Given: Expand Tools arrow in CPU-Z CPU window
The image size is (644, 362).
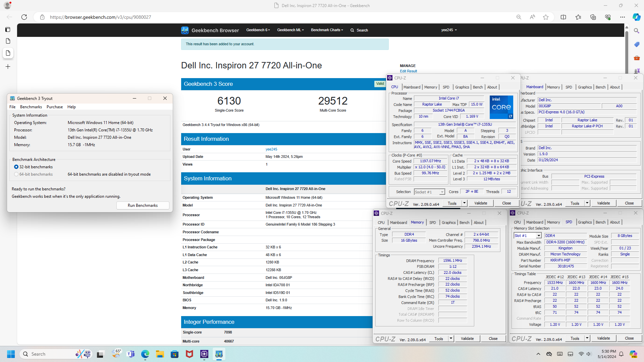Looking at the screenshot, I should pyautogui.click(x=464, y=203).
